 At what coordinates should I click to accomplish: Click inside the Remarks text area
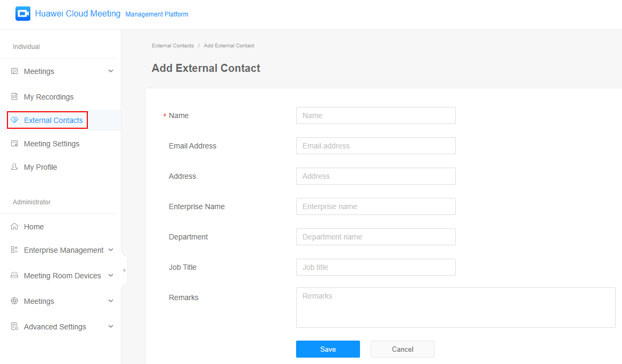tap(455, 308)
